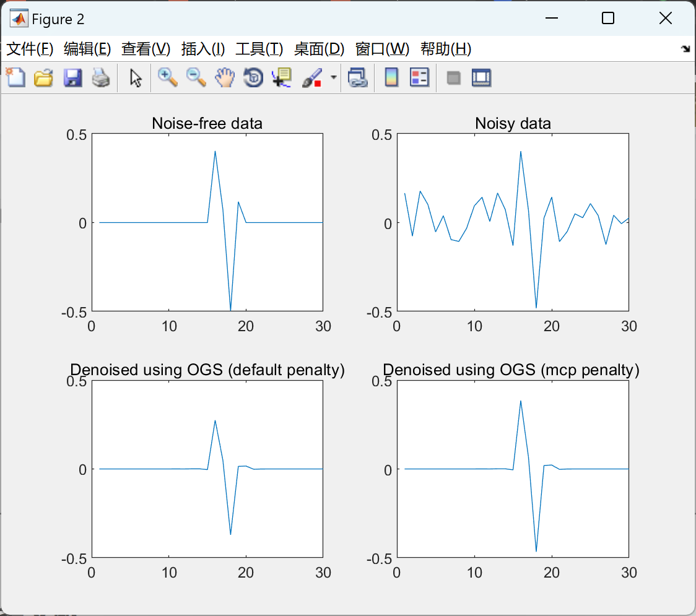Open the 桌面(D) menu
The image size is (696, 616).
[x=319, y=49]
